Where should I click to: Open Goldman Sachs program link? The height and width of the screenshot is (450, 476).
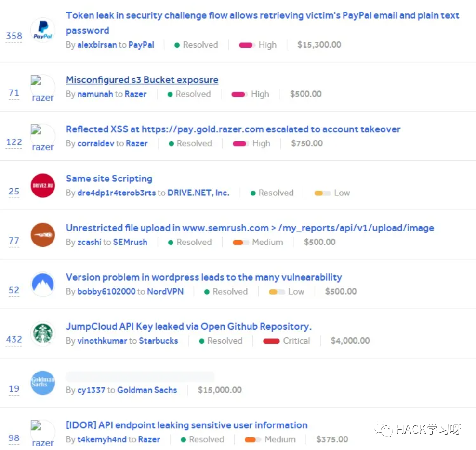147,390
